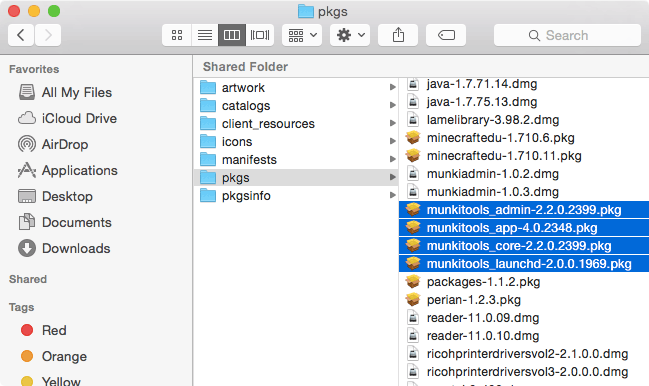Switch to list view mode
Viewport: 649px width, 386px height.
[x=205, y=35]
